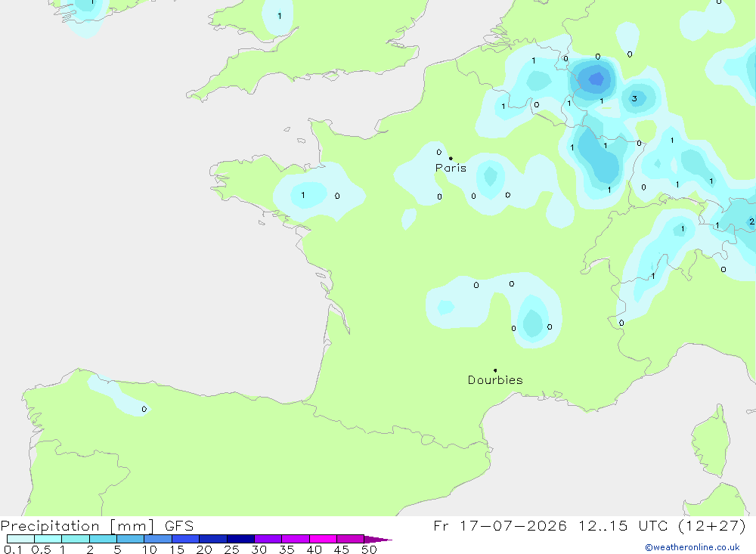This screenshot has height=554, width=756.
Task: Click the legend value '50'
Action: pos(369,549)
